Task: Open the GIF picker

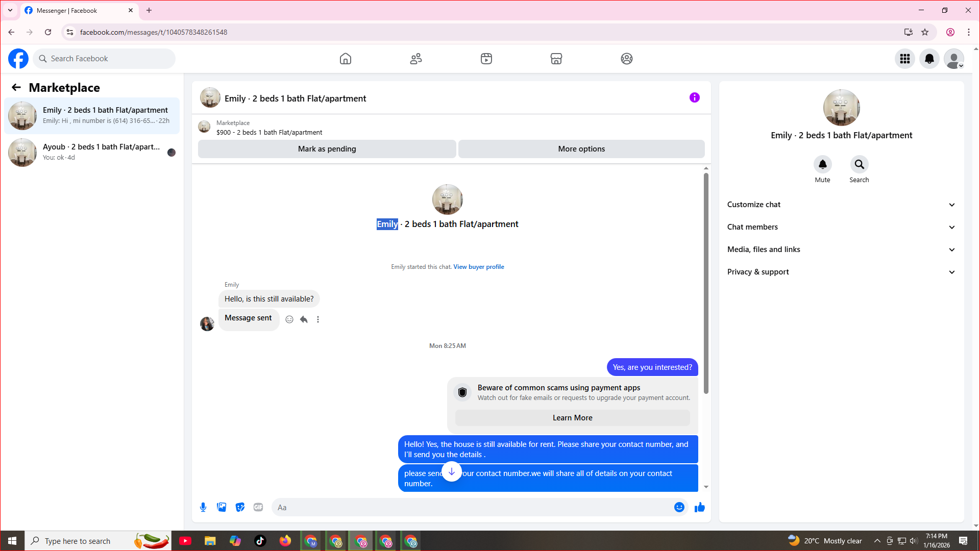Action: pos(258,507)
